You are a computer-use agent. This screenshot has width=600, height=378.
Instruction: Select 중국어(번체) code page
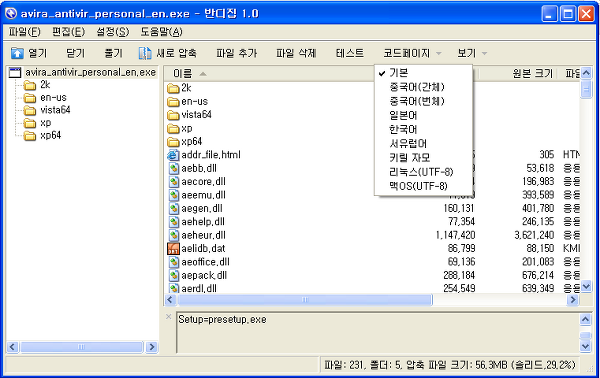(423, 101)
